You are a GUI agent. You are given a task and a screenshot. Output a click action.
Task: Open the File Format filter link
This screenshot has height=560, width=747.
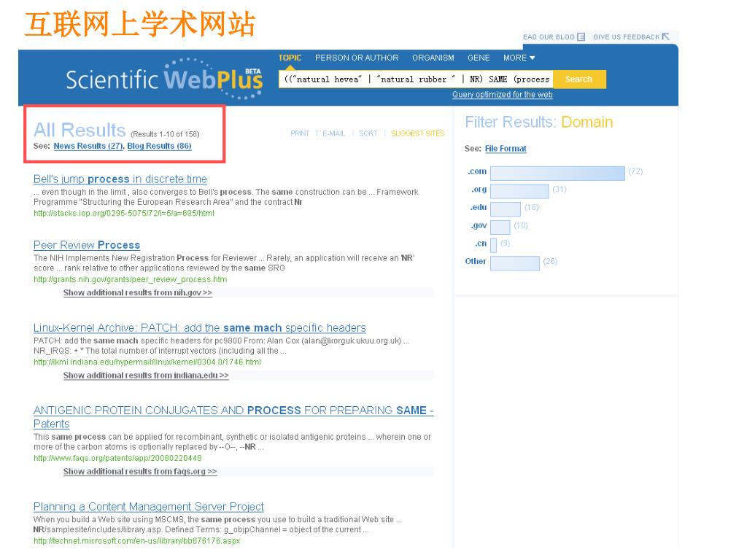click(506, 149)
